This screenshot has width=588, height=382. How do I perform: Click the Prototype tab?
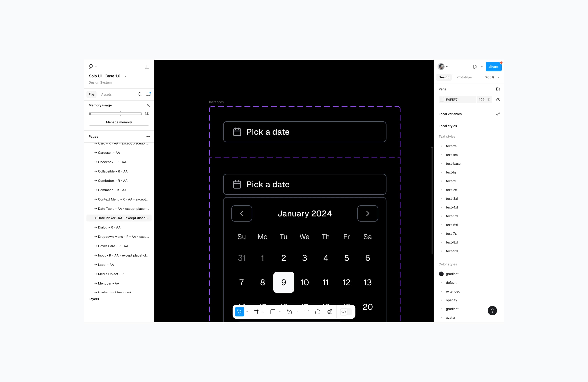[x=464, y=77]
